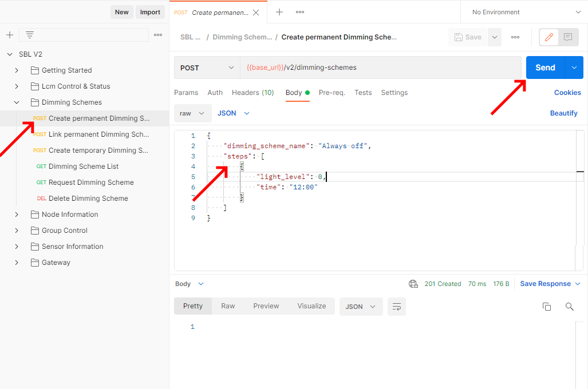Open the POST method selector dropdown

pos(206,67)
